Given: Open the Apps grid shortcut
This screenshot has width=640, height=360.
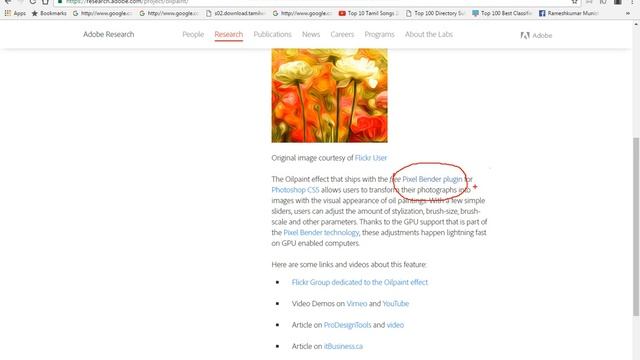Looking at the screenshot, I should click(x=15, y=13).
